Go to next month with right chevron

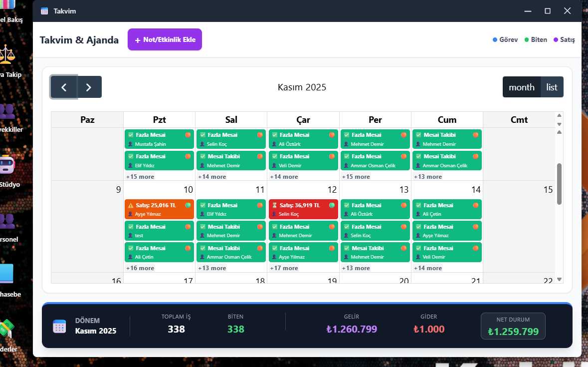click(x=89, y=87)
